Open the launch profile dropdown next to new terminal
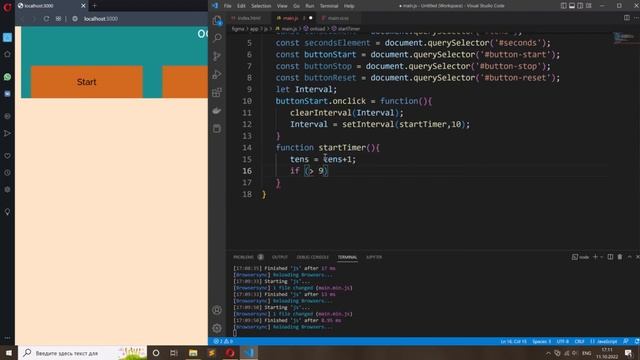 pyautogui.click(x=602, y=257)
